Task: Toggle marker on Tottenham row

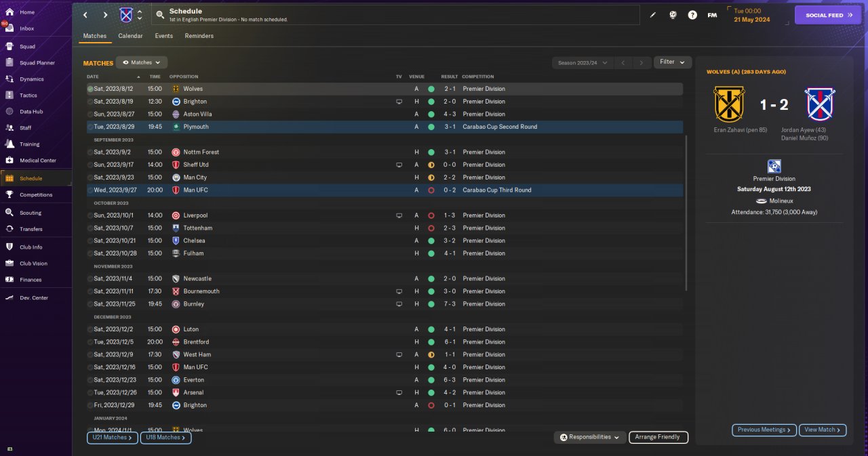Action: (90, 228)
